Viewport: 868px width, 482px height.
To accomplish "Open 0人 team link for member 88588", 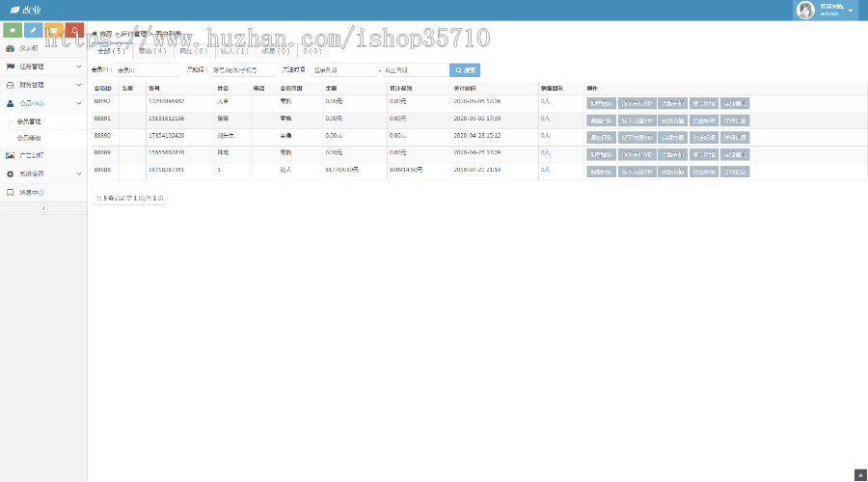I will (x=545, y=170).
